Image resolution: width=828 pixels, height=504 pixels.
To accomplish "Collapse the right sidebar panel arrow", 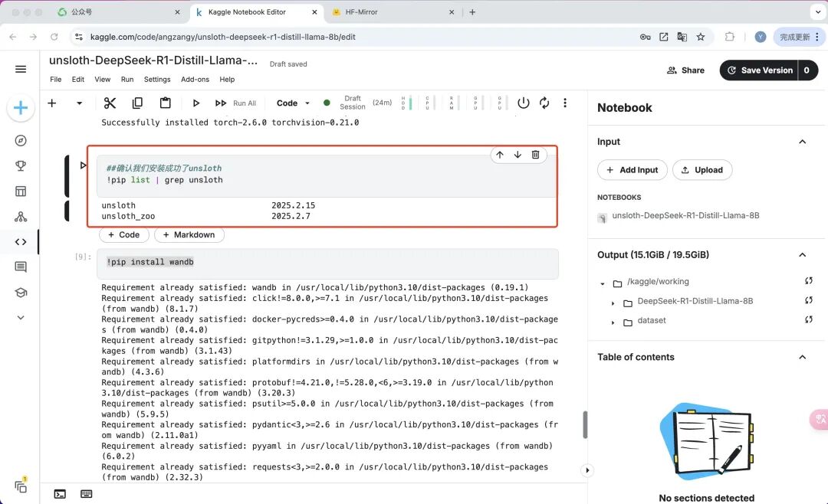I will click(587, 470).
